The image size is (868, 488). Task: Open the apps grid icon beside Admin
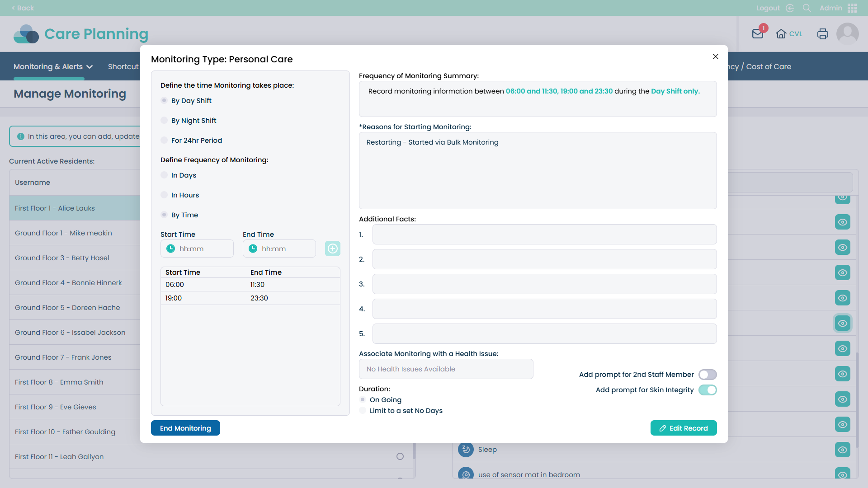click(x=852, y=8)
